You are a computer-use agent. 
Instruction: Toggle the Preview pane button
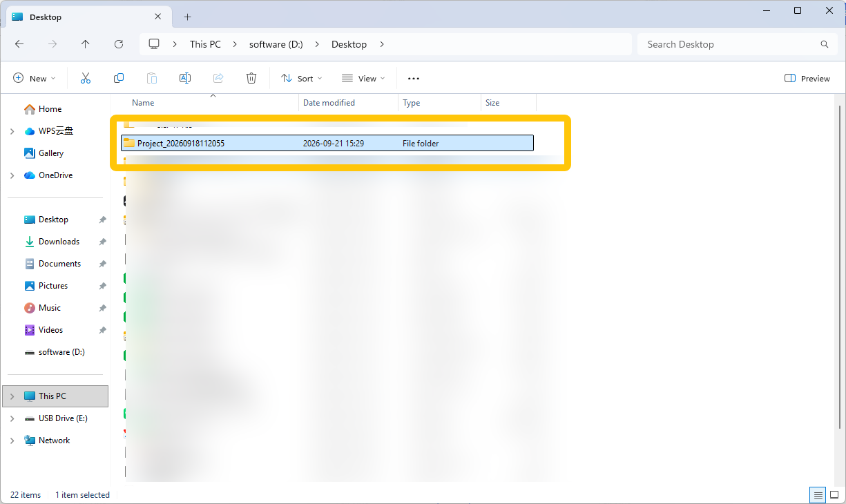coord(807,79)
